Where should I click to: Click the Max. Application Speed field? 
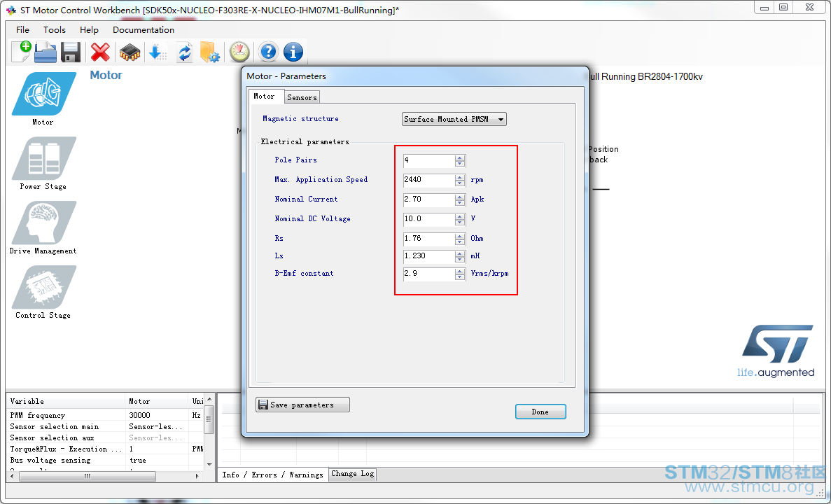(x=428, y=180)
